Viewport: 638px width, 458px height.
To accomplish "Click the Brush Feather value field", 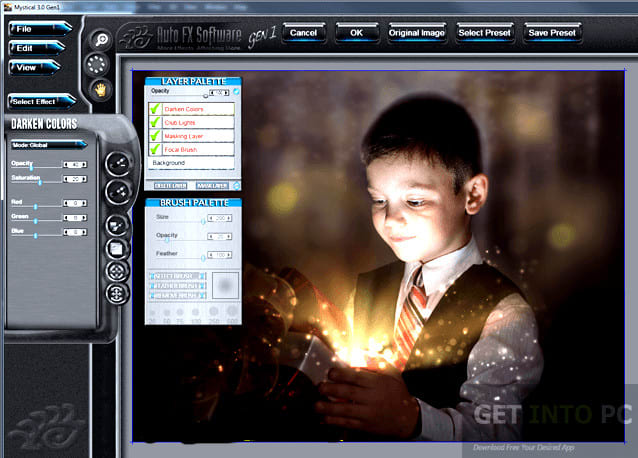I will (x=220, y=255).
